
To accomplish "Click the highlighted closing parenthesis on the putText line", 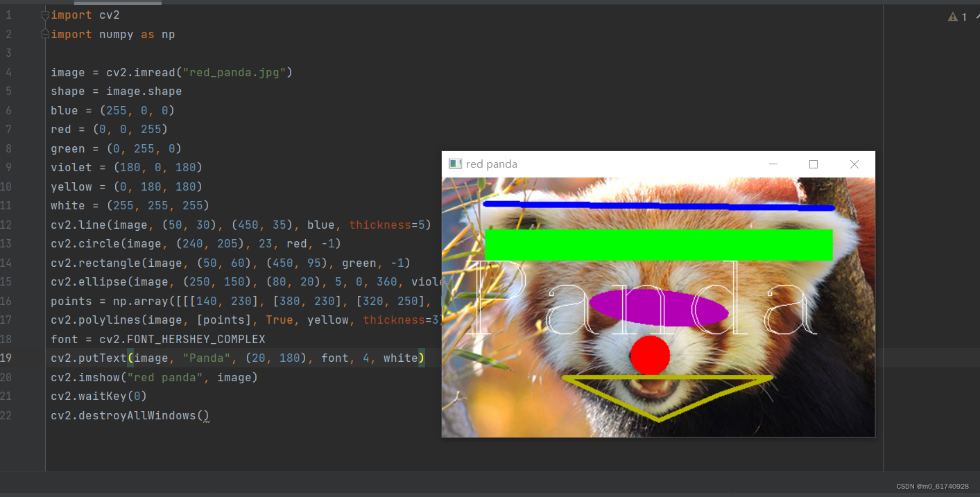I will [x=422, y=358].
